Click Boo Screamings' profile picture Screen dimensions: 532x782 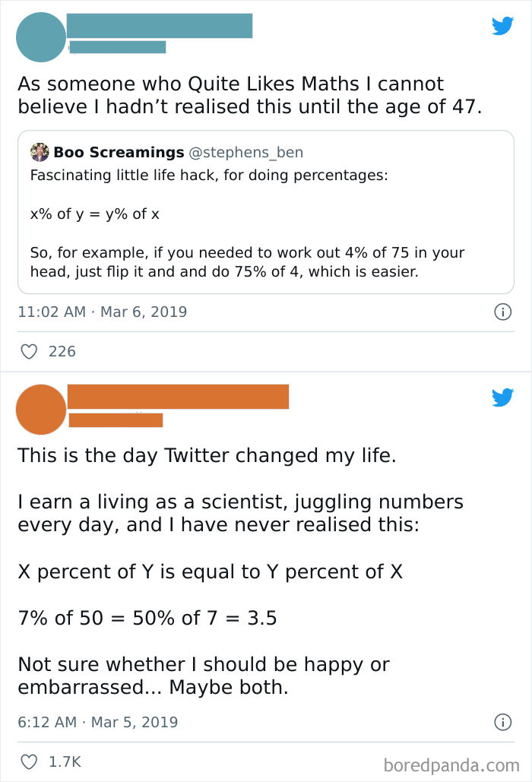[x=40, y=152]
